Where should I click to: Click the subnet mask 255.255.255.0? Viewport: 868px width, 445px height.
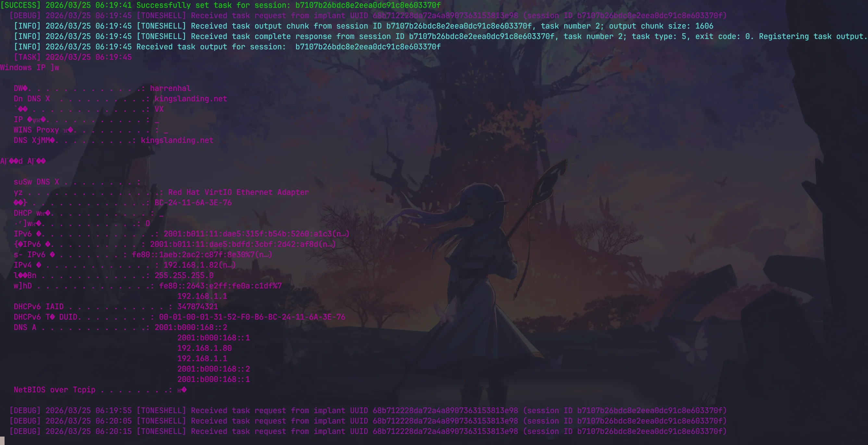pyautogui.click(x=184, y=276)
